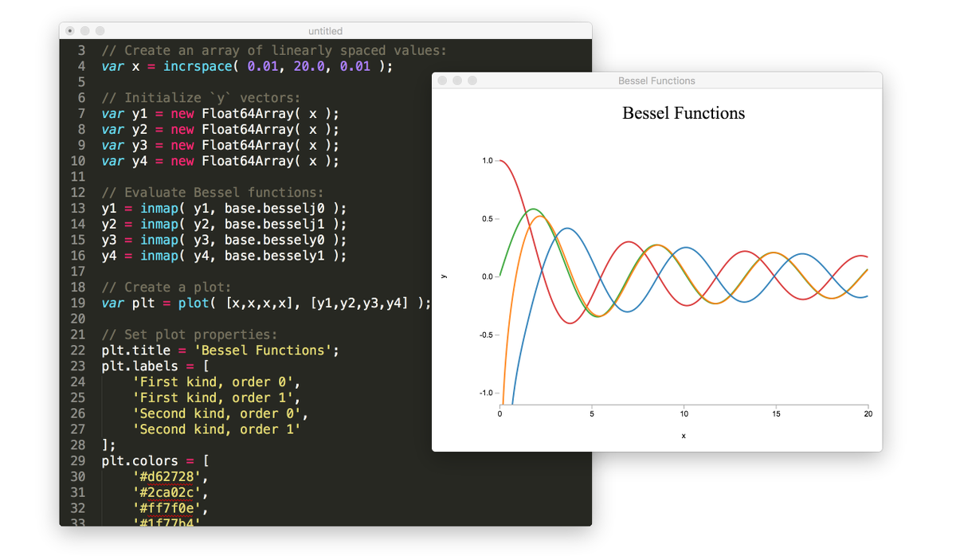Select the color value '#2ca02c' on line 31

coord(166,492)
